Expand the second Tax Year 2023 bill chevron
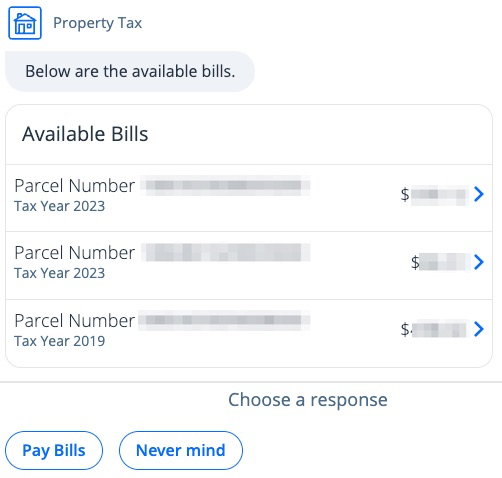 point(479,262)
